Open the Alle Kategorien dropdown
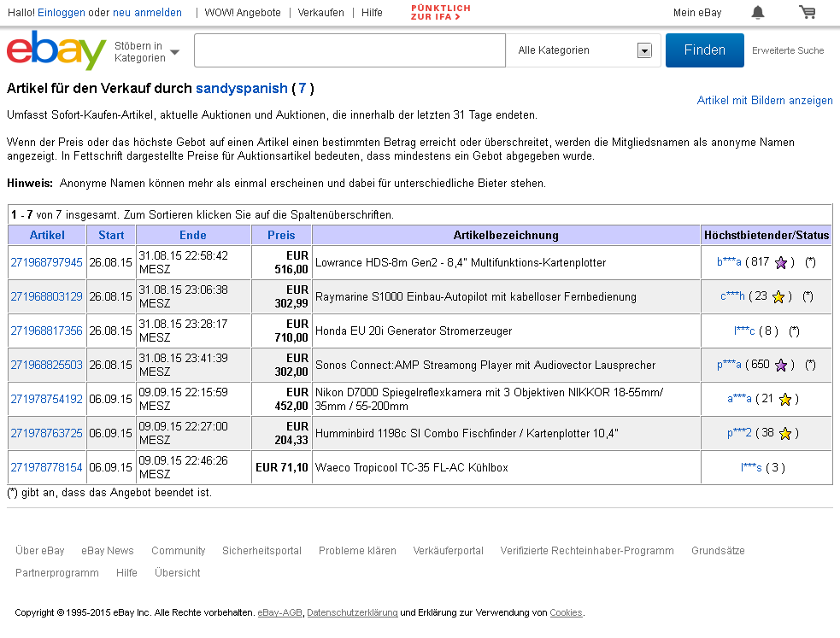 click(584, 50)
